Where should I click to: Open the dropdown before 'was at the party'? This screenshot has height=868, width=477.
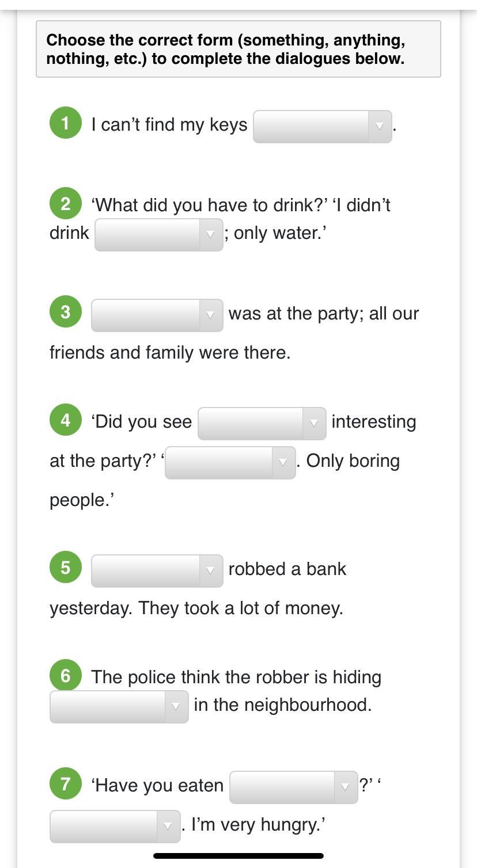[157, 315]
